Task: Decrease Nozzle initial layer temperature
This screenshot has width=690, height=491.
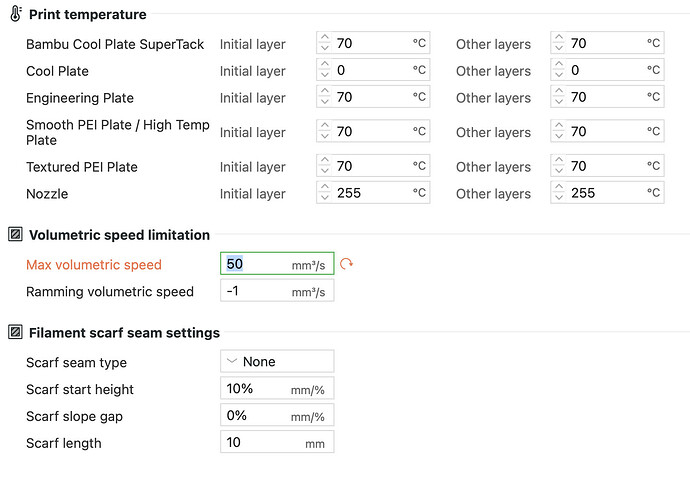Action: [x=325, y=197]
